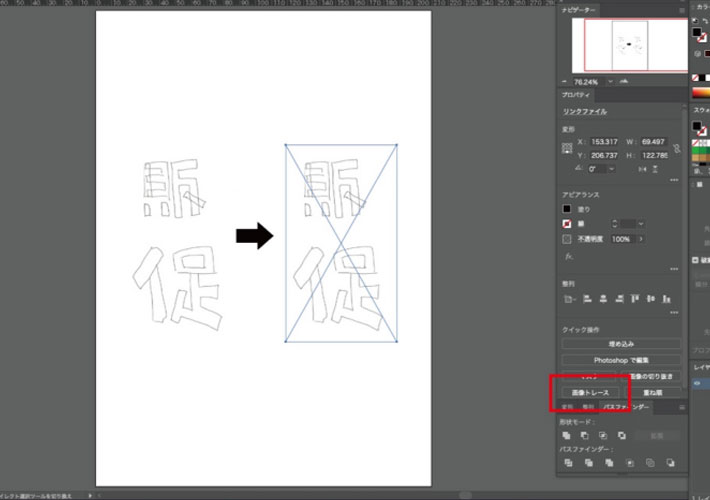Click the flip horizontal icon in Transform
The image size is (710, 500).
(x=644, y=170)
